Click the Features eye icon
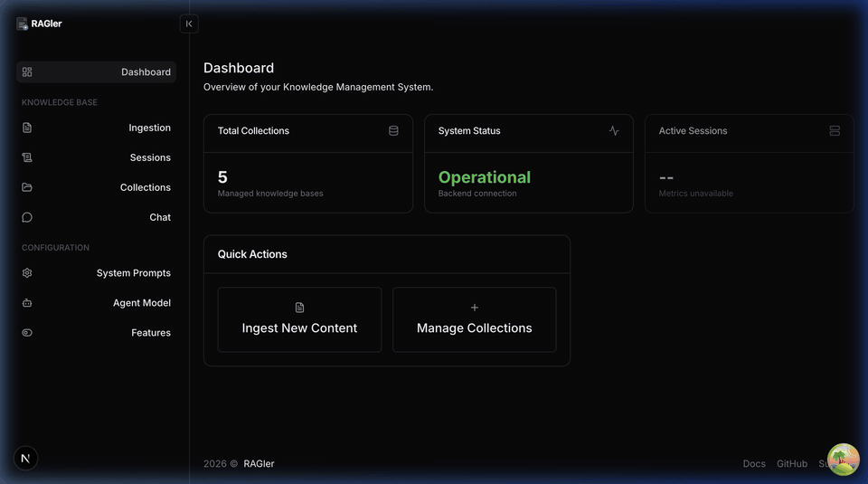This screenshot has width=868, height=484. [27, 333]
